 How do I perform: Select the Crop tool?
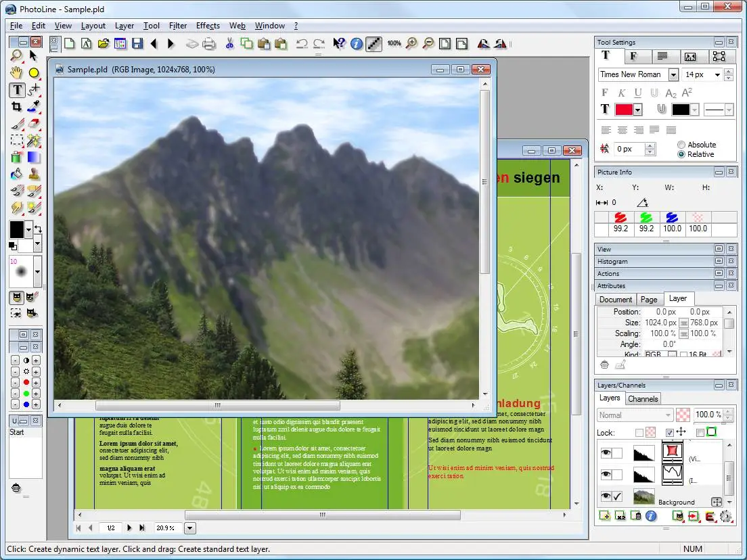coord(17,107)
